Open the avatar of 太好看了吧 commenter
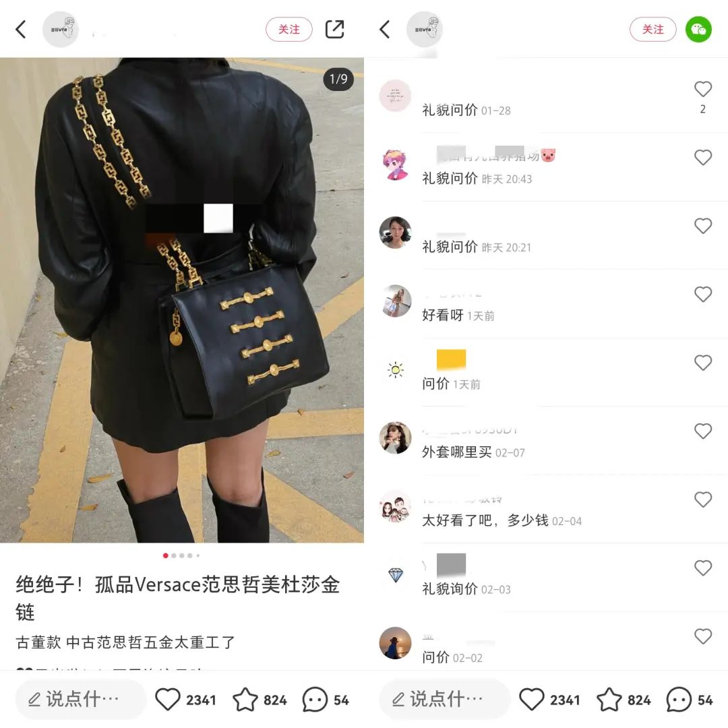Screen dimensions: 728x728 click(395, 506)
